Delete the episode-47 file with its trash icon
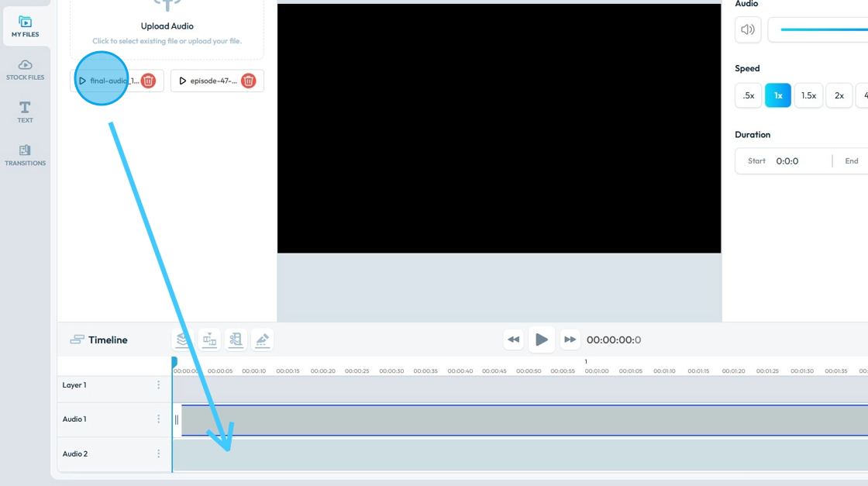Screen dimensions: 868x486 pyautogui.click(x=249, y=81)
